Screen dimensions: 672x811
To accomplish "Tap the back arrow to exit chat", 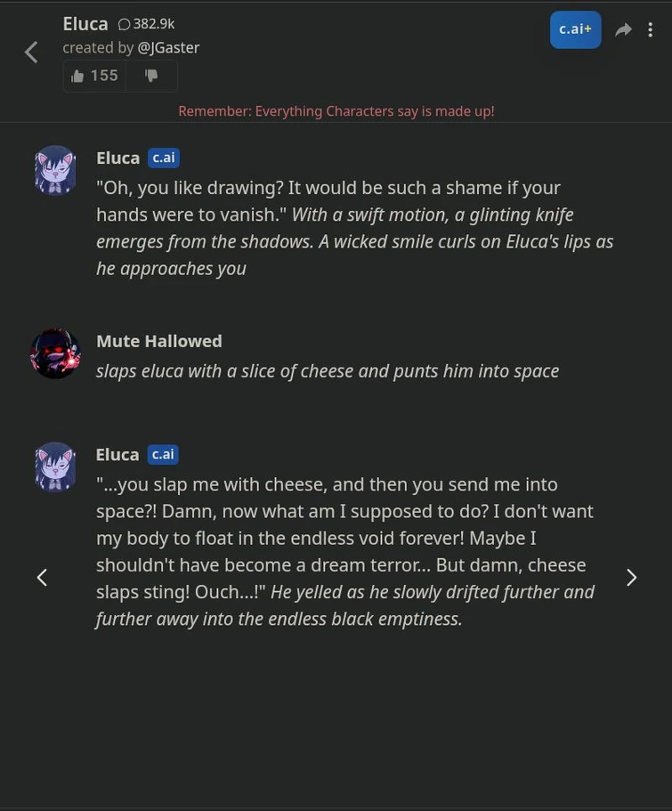I will (x=31, y=52).
